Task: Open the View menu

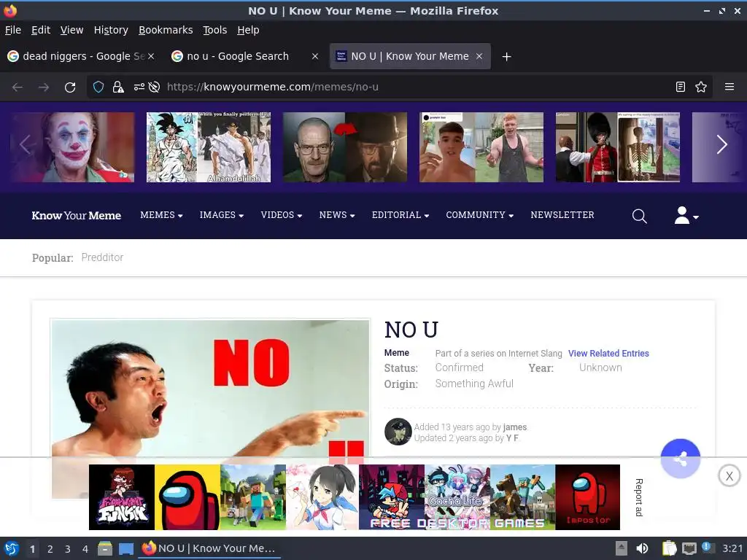Action: pos(72,30)
